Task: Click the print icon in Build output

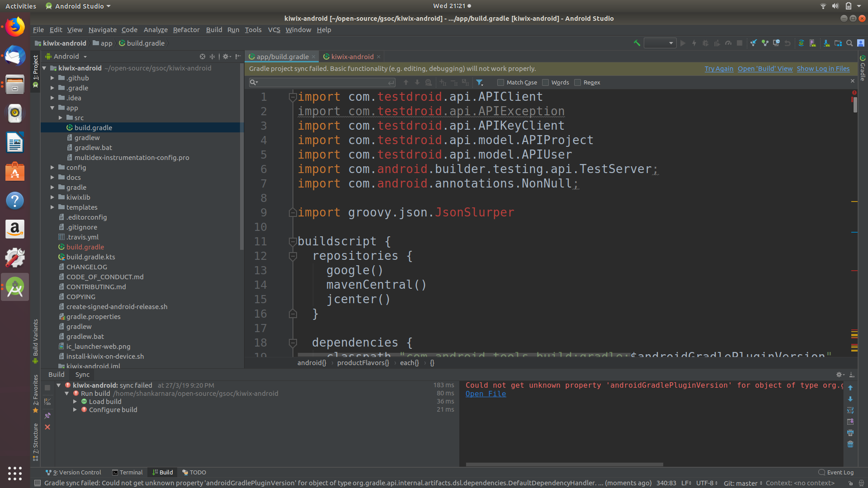Action: pyautogui.click(x=850, y=433)
